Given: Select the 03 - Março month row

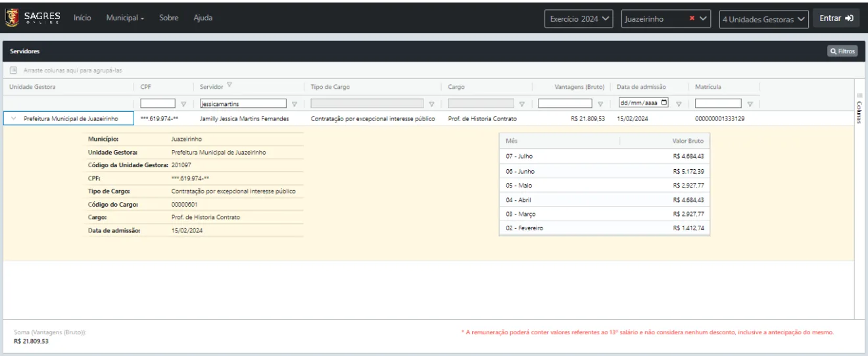Looking at the screenshot, I should tap(604, 214).
